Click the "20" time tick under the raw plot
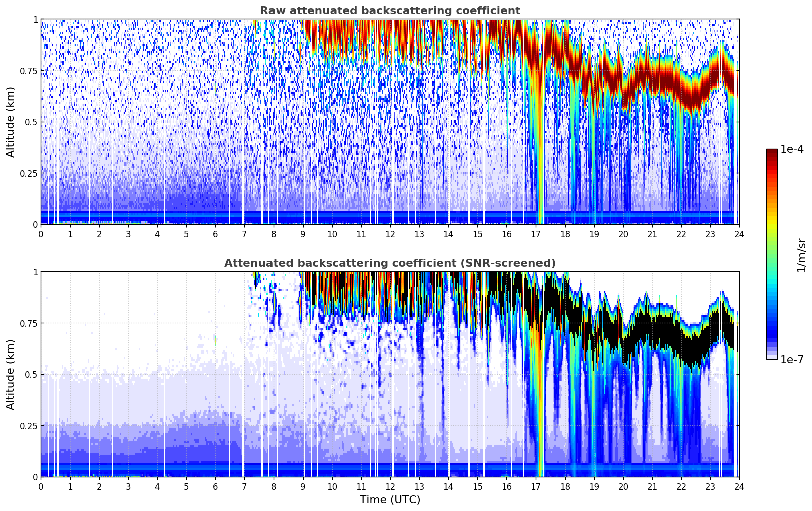Viewport: 812px width, 511px height. pos(623,234)
